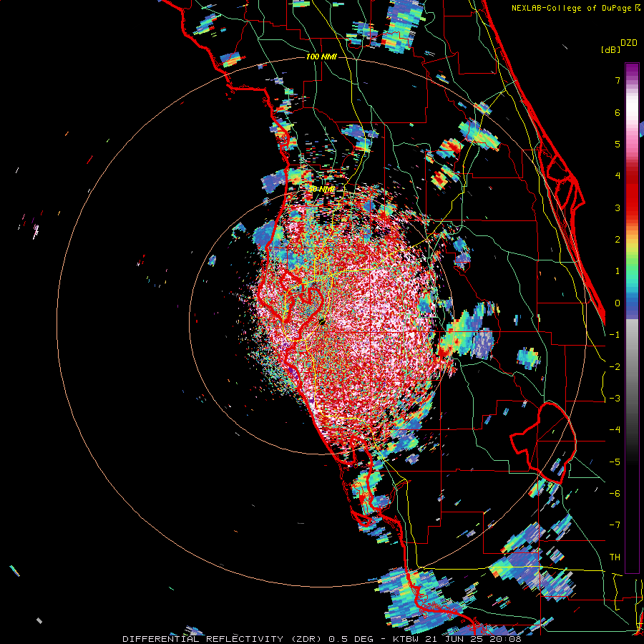
Task: Choose the -7 scale label
Action: pos(615,525)
